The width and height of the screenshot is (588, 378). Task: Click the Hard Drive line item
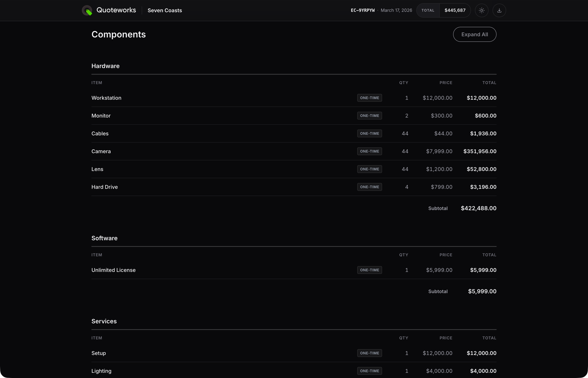coord(104,187)
